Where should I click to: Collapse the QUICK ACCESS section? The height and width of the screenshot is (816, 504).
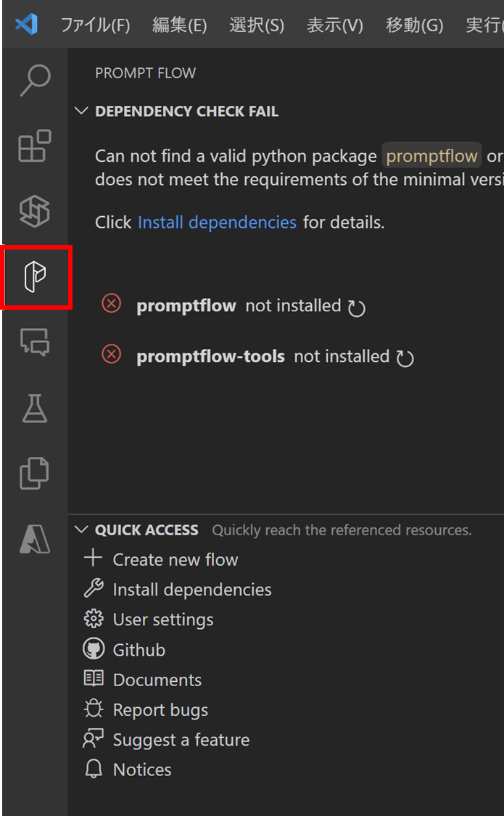(x=81, y=529)
